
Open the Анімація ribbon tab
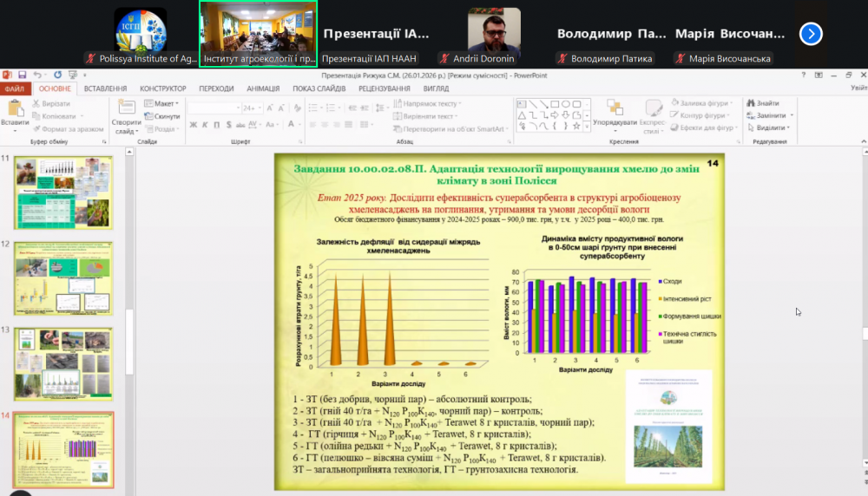[262, 88]
